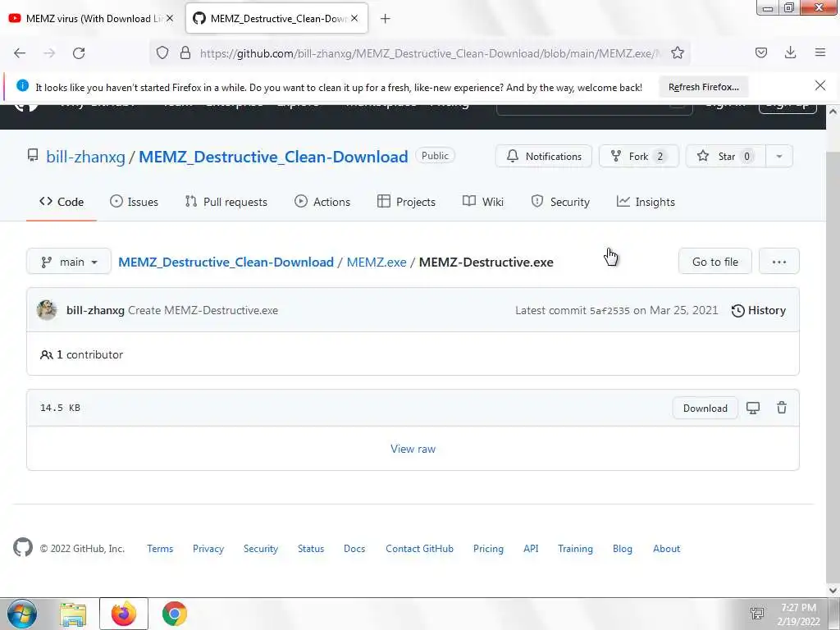Image resolution: width=840 pixels, height=630 pixels.
Task: Close the MEMZ virus YouTube tab
Action: [170, 18]
